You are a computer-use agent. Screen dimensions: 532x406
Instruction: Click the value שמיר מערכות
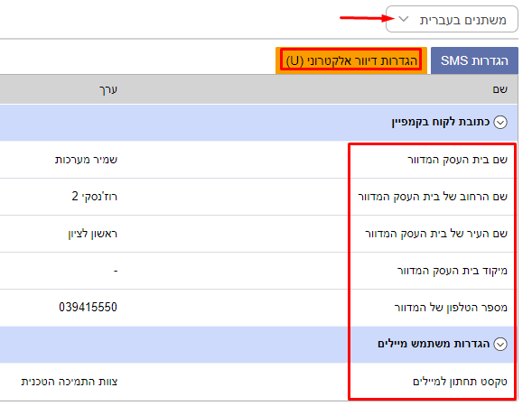(x=86, y=160)
